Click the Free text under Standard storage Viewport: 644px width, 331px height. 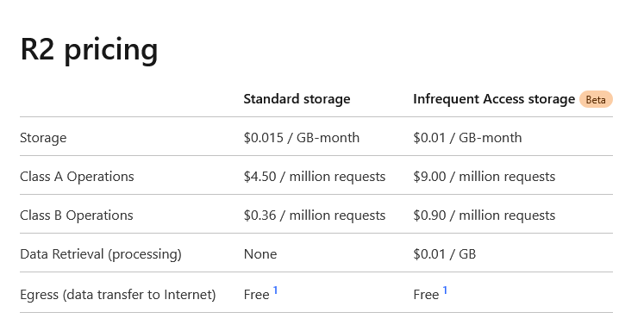(x=256, y=295)
